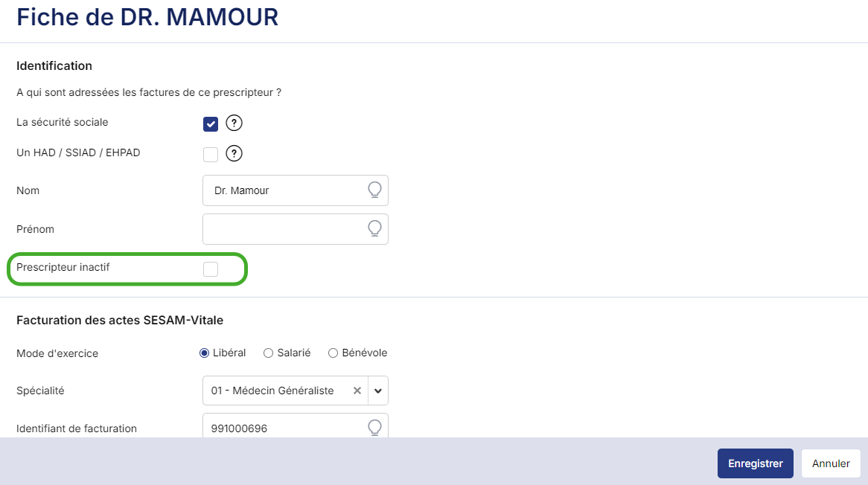This screenshot has width=868, height=485.
Task: Click help icon beside HAD / SSIAD / EHPAD
Action: 234,154
